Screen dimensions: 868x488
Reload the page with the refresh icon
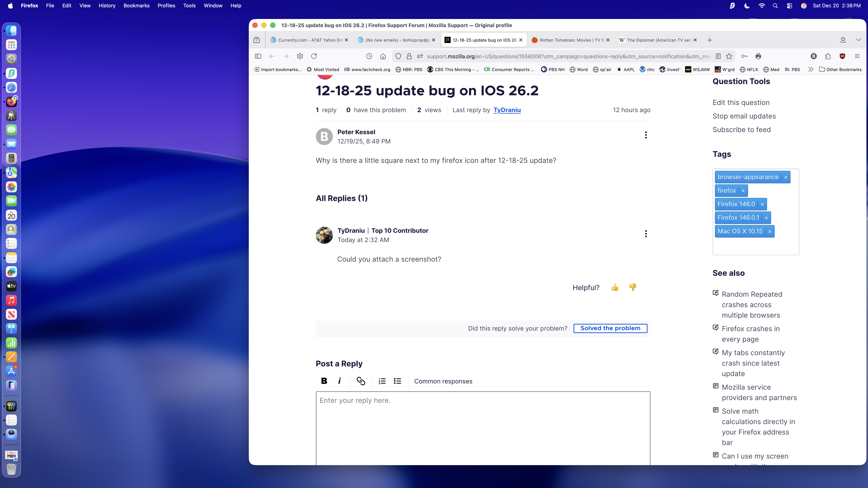(314, 56)
